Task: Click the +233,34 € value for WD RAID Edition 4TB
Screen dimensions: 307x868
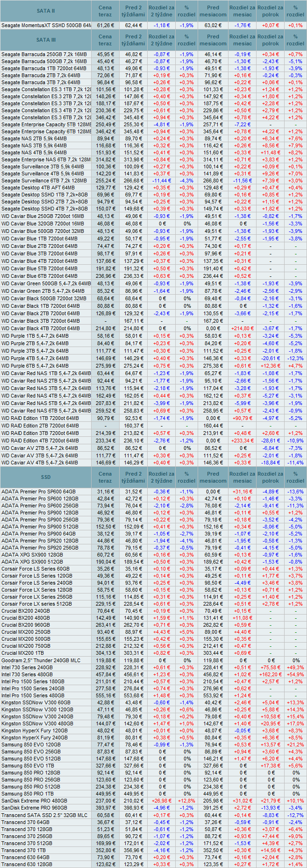Action: (243, 441)
